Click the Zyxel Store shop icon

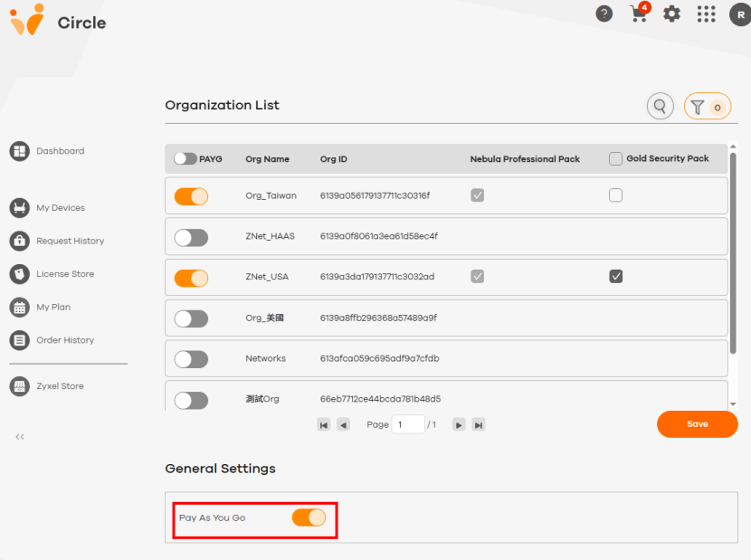[x=20, y=386]
